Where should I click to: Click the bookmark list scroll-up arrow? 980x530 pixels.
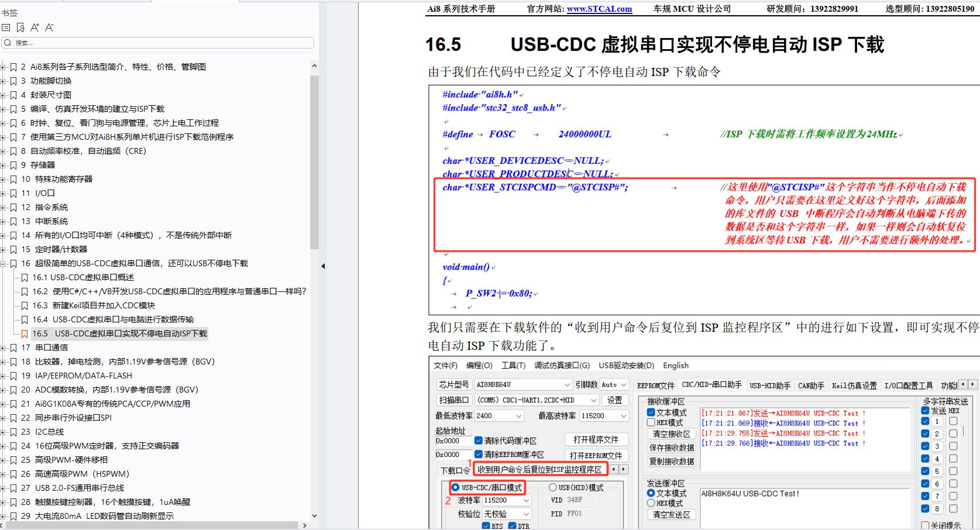click(x=314, y=66)
